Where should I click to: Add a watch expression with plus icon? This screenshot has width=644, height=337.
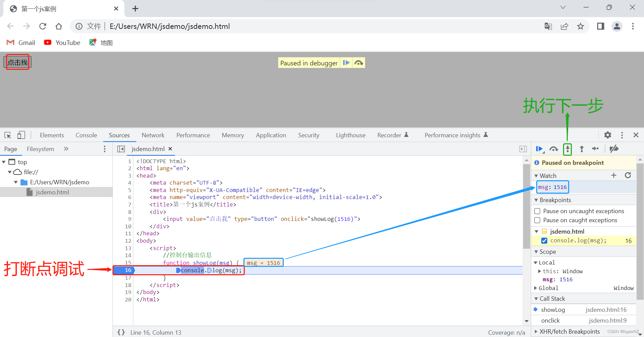(614, 175)
